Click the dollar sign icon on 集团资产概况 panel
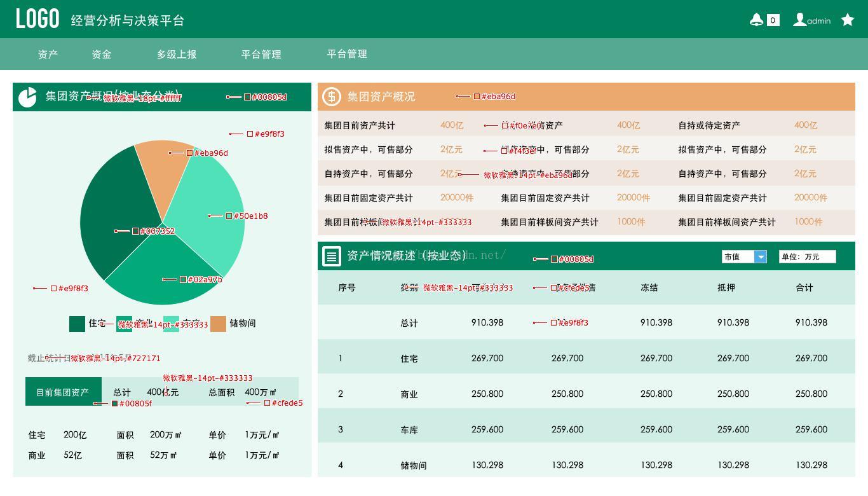 [x=330, y=97]
